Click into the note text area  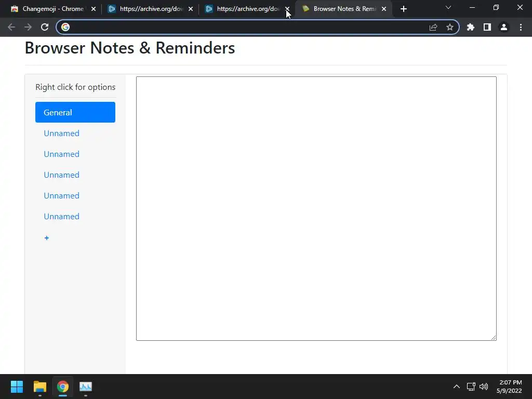[316, 208]
